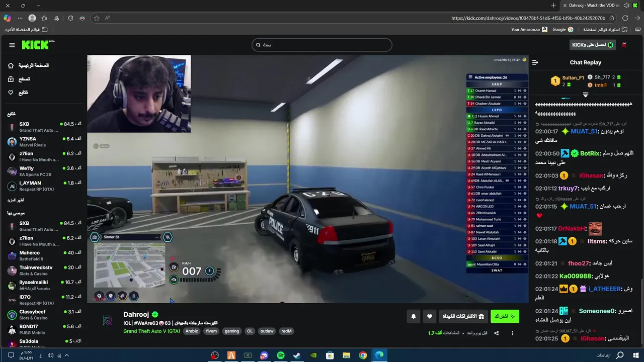Click username iGhasan at 02:01:03

591,175
